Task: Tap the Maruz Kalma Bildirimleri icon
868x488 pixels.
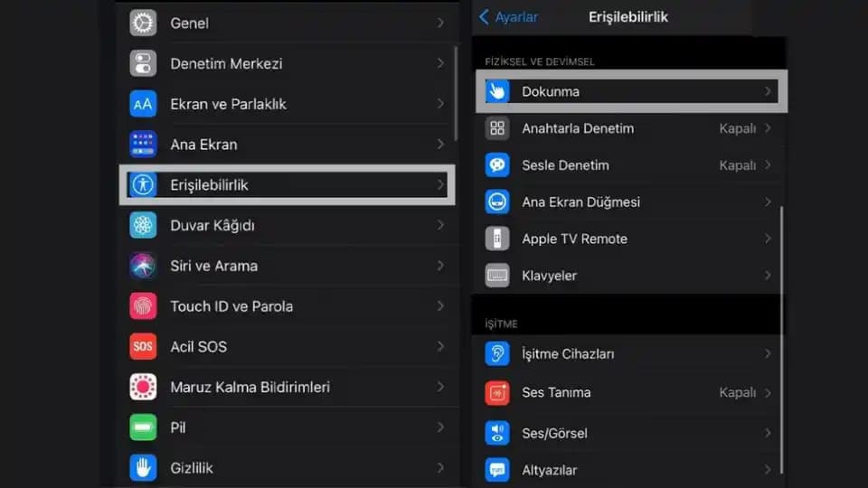Action: (143, 387)
